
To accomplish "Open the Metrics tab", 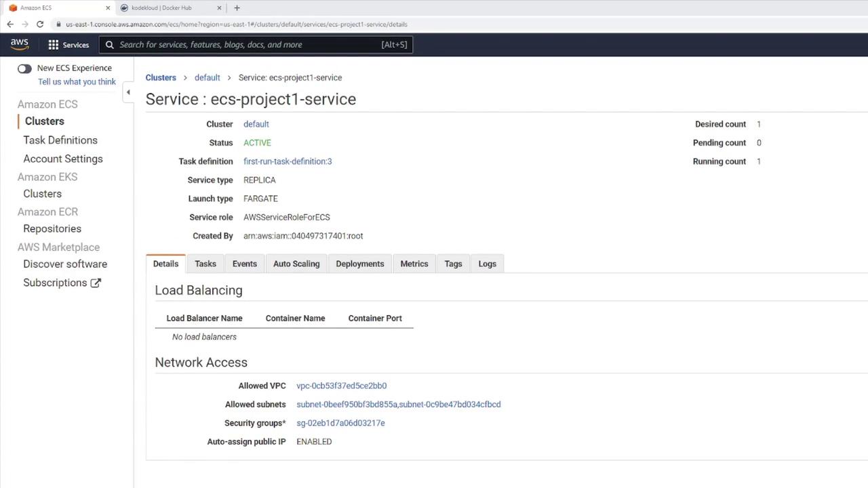I will 414,264.
